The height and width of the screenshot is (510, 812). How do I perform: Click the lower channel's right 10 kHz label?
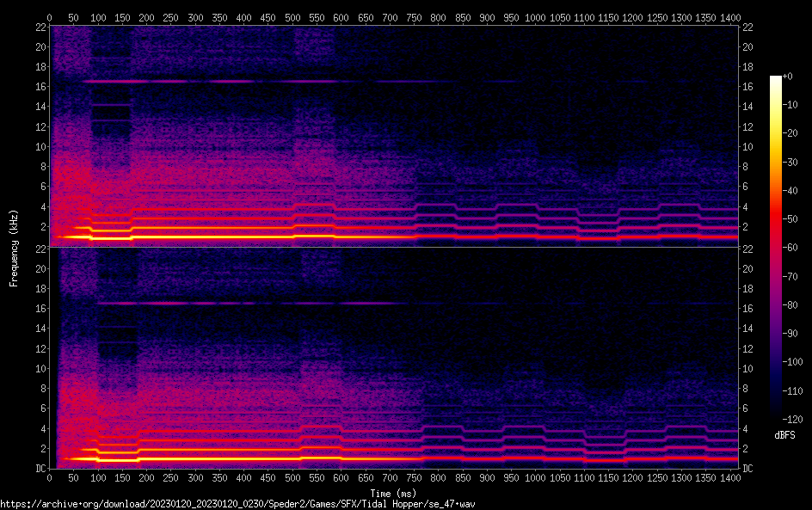click(x=747, y=368)
